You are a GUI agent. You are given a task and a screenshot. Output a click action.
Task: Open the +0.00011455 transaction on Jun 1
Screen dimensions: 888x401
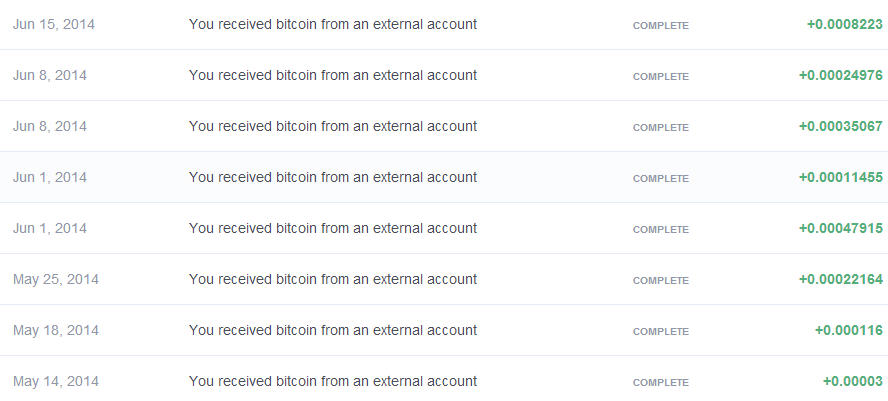[x=332, y=177]
